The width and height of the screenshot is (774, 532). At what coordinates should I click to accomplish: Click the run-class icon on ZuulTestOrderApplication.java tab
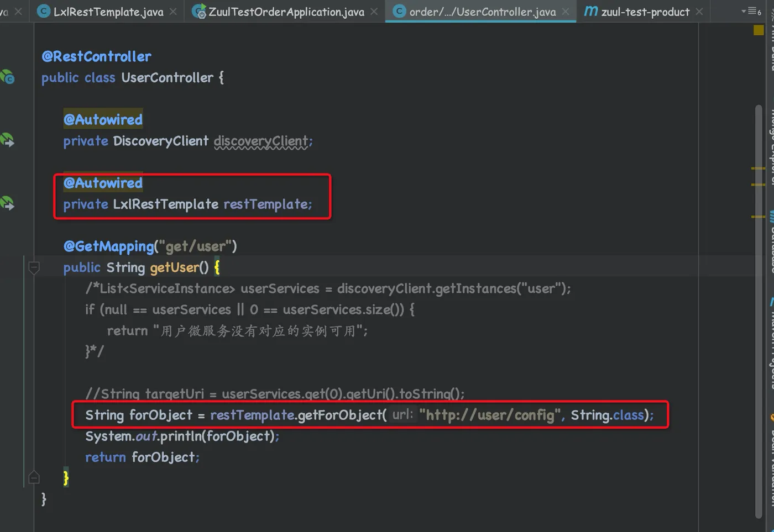click(198, 11)
